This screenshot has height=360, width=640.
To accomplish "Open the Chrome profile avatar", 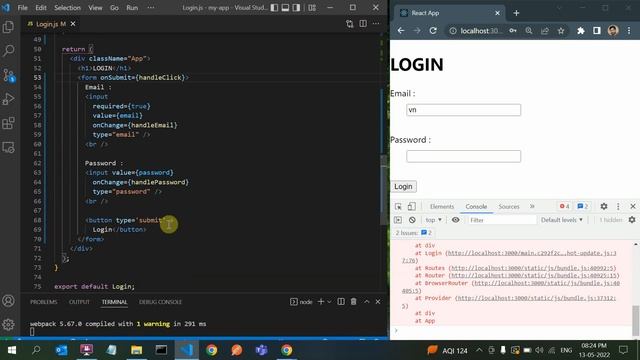I will tap(613, 31).
